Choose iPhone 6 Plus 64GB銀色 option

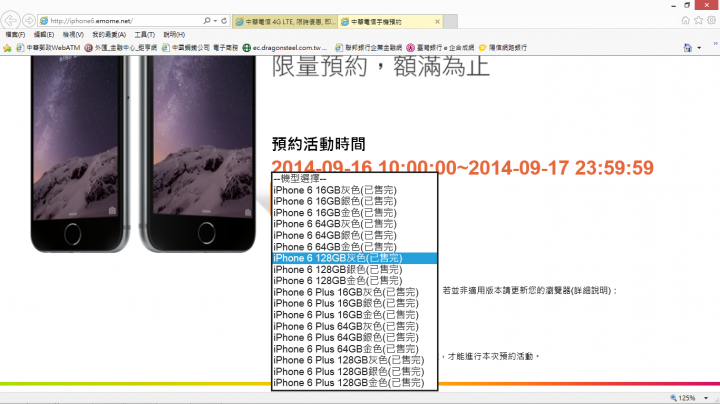[354, 337]
